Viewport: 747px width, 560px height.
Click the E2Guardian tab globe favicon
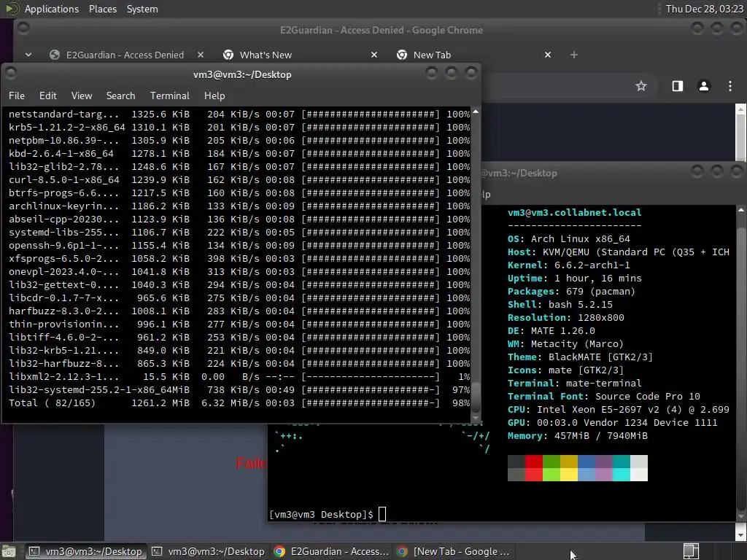55,55
